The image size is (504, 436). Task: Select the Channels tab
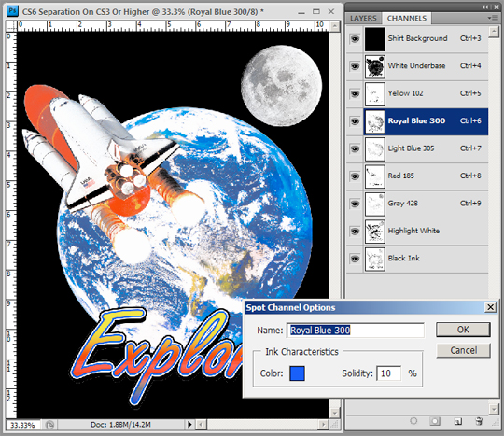pyautogui.click(x=407, y=19)
